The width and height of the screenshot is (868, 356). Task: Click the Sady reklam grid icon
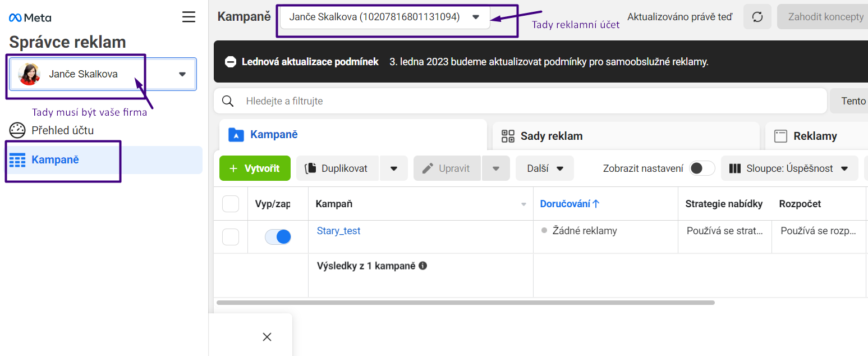click(x=508, y=136)
